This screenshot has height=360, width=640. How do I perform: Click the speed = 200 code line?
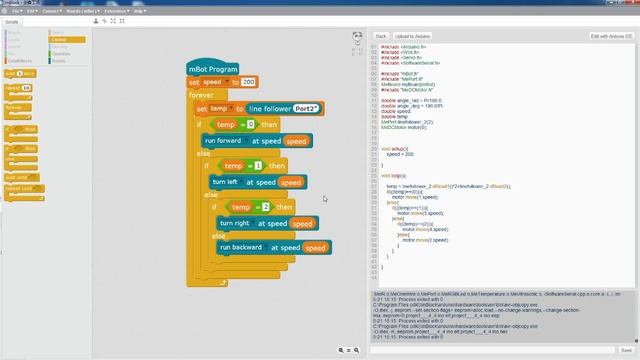tap(400, 154)
